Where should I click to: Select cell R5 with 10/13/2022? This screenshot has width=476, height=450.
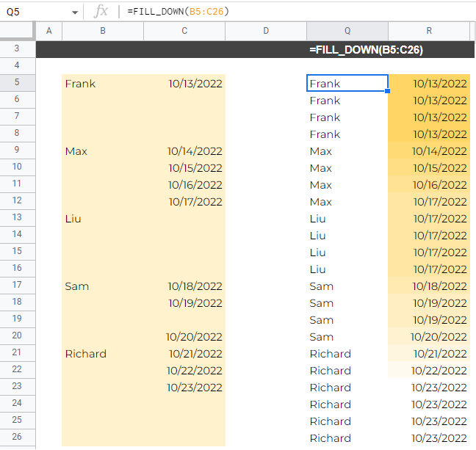429,83
